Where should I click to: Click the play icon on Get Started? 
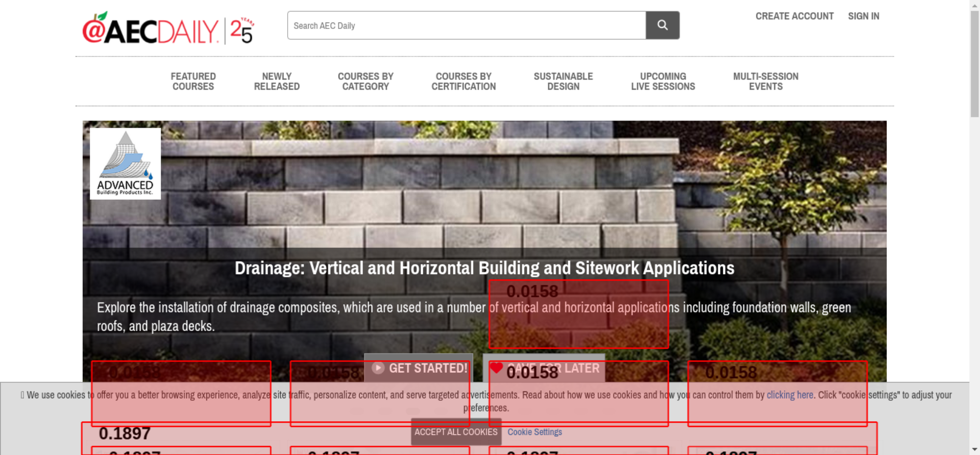(x=378, y=368)
